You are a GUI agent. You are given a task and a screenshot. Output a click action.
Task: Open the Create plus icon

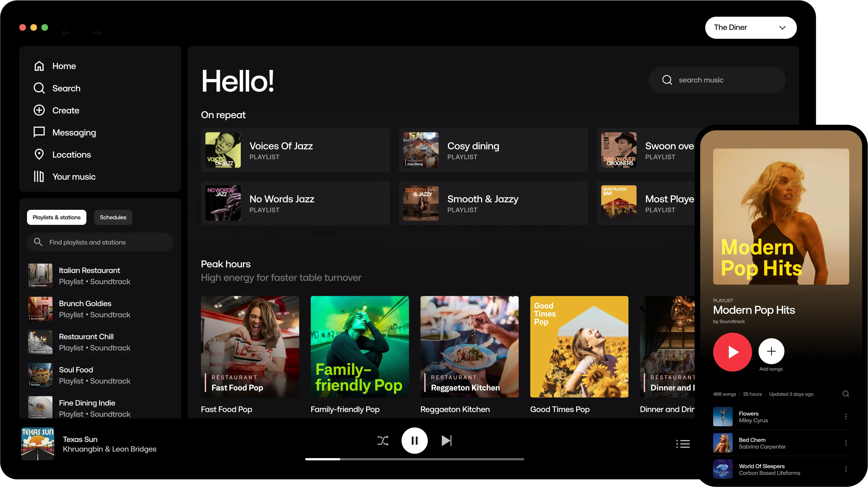pyautogui.click(x=39, y=110)
